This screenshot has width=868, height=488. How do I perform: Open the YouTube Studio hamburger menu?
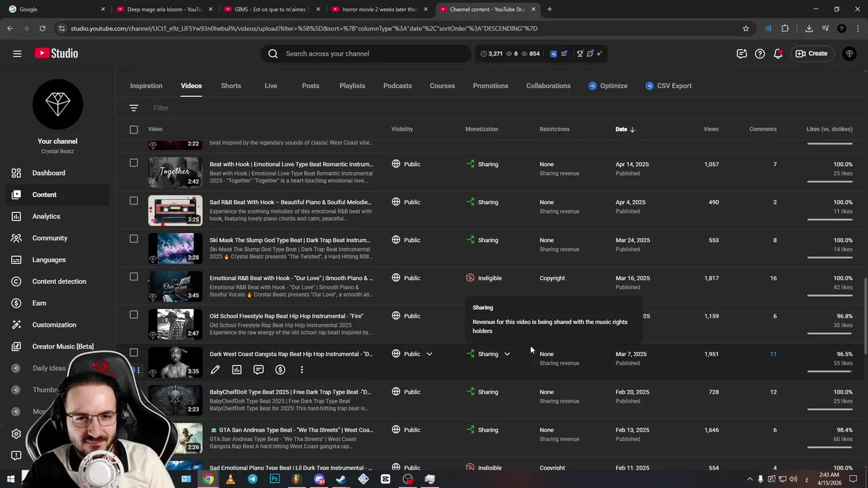coord(17,54)
